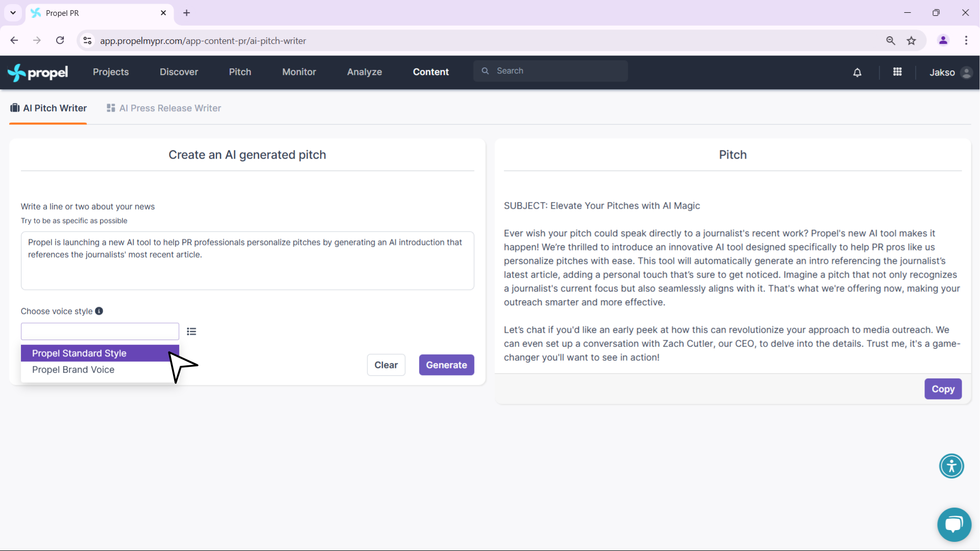Screen dimensions: 980x551
Task: Open the notifications bell
Action: (x=857, y=72)
